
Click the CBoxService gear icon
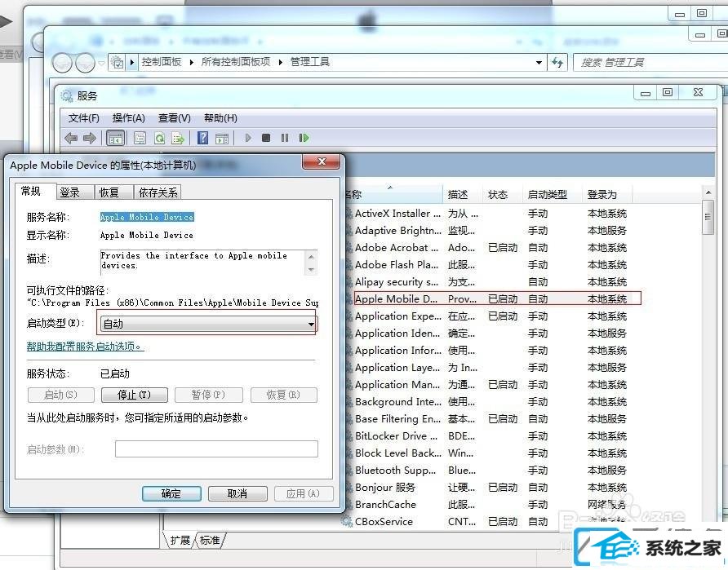[347, 521]
